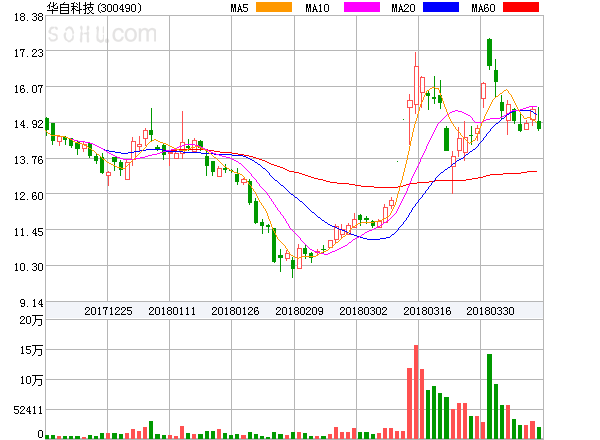
Task: Click the stock title 华自科技(300490)
Action: click(94, 8)
